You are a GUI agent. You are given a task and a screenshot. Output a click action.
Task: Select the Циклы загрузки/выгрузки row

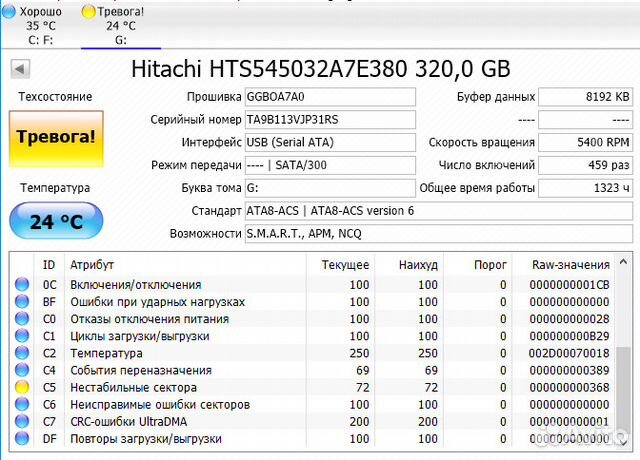click(x=313, y=336)
